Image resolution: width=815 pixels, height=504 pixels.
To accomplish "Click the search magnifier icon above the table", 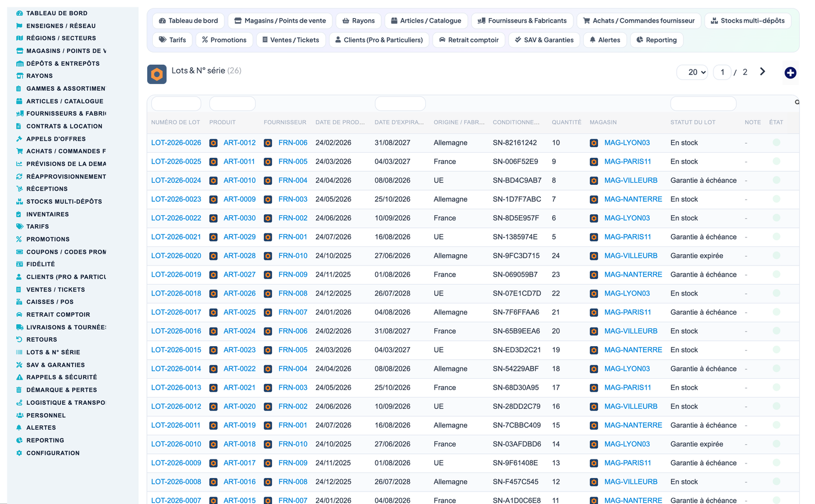I will click(x=797, y=103).
